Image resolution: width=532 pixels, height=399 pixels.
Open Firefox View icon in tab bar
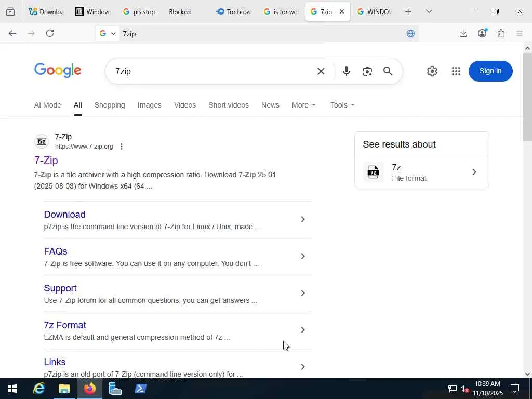pyautogui.click(x=10, y=11)
